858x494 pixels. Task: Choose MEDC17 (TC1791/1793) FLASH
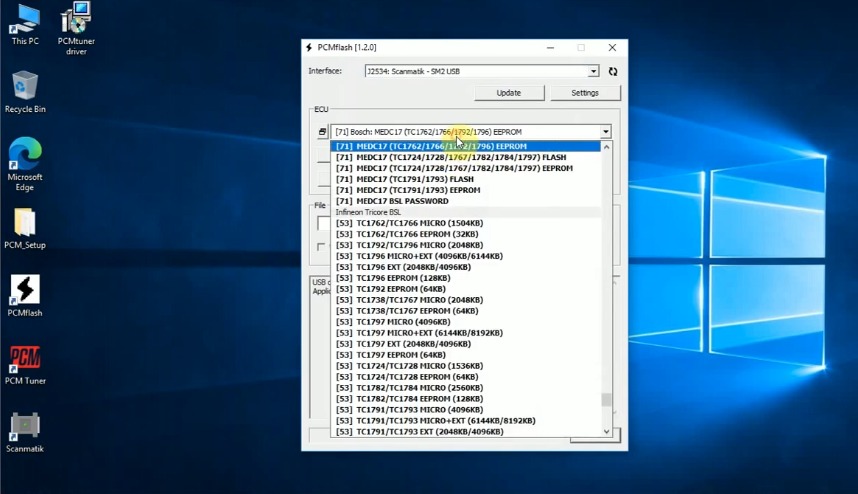tap(465, 179)
